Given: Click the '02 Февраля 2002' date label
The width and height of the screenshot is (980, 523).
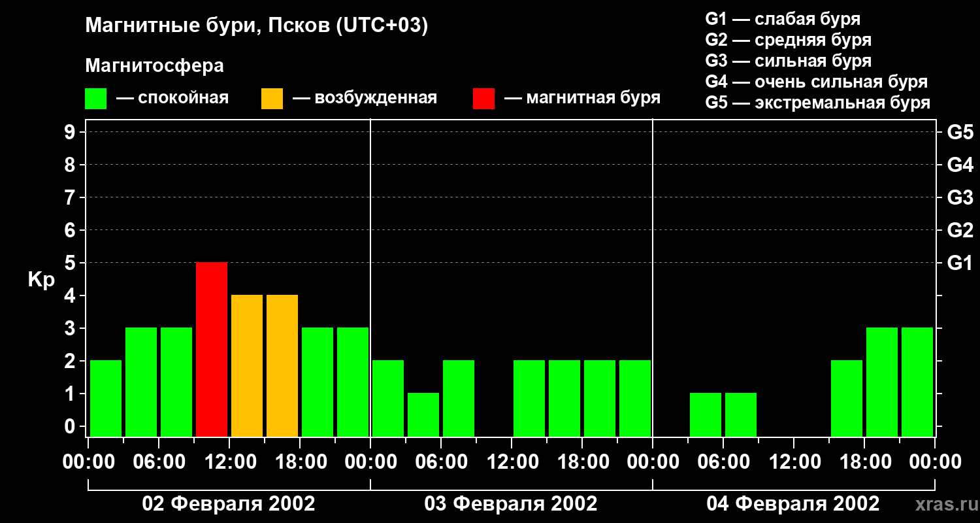Looking at the screenshot, I should [x=229, y=504].
